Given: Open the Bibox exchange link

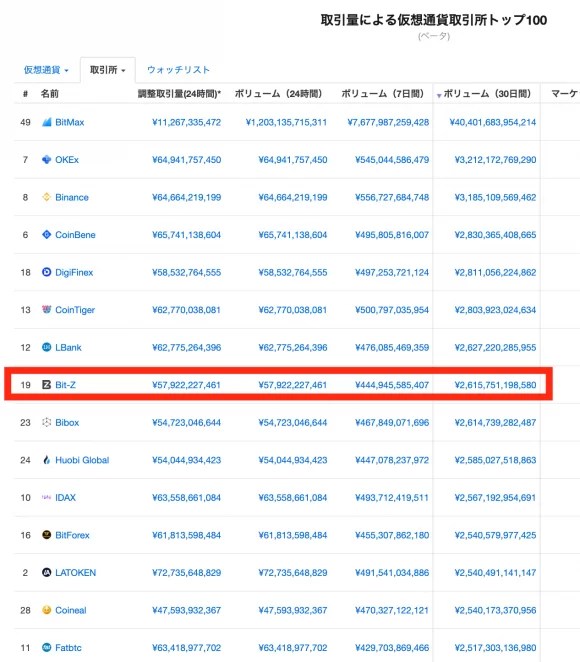Looking at the screenshot, I should click(x=67, y=422).
